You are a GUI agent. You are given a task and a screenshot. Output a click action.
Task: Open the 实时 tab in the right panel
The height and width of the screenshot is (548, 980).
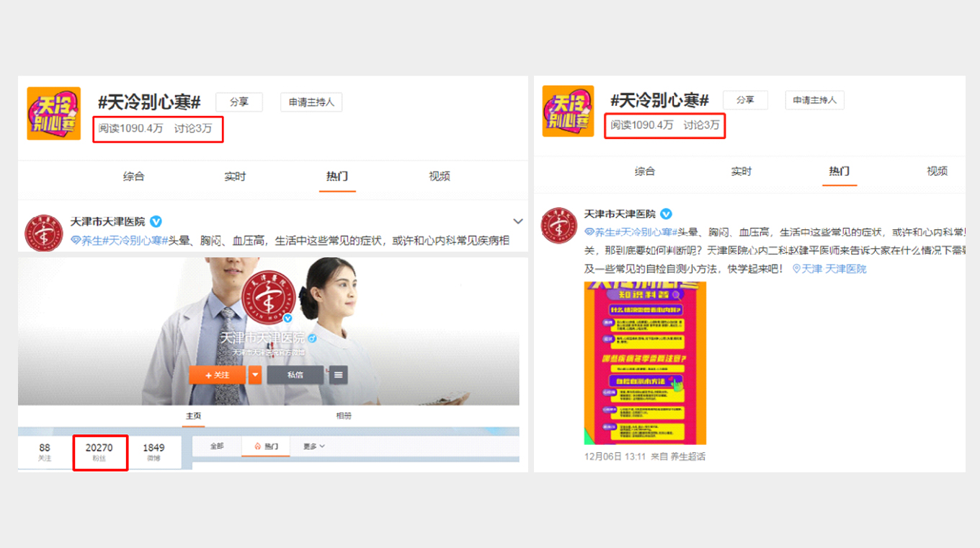741,172
